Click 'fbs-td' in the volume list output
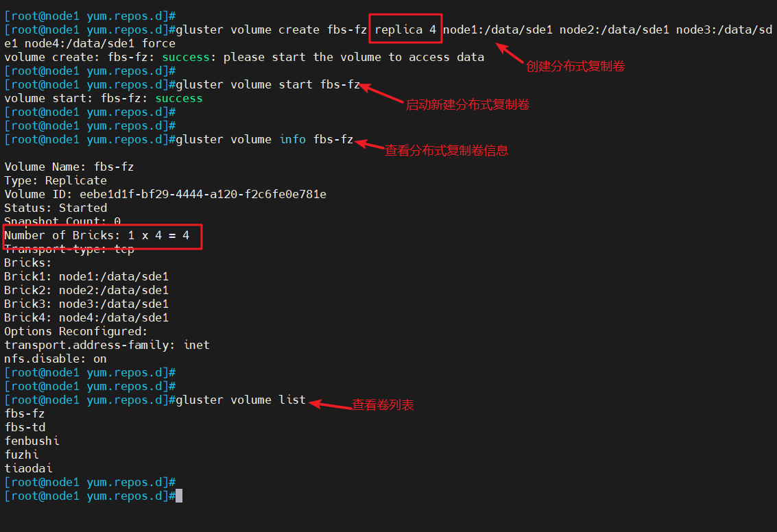777x532 pixels. (x=25, y=428)
